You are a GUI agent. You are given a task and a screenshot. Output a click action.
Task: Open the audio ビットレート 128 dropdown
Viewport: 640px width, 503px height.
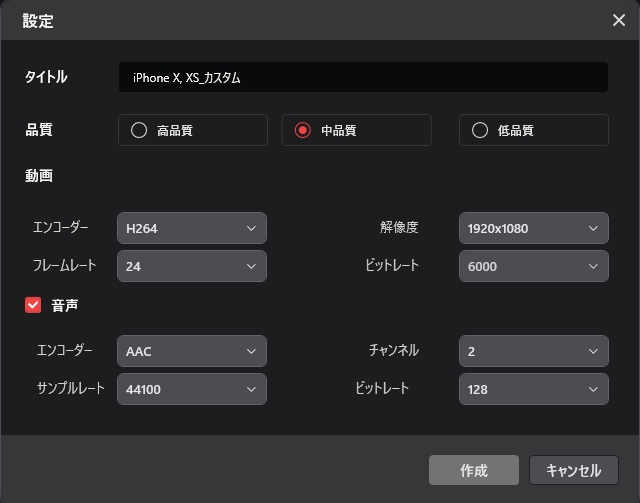(533, 389)
